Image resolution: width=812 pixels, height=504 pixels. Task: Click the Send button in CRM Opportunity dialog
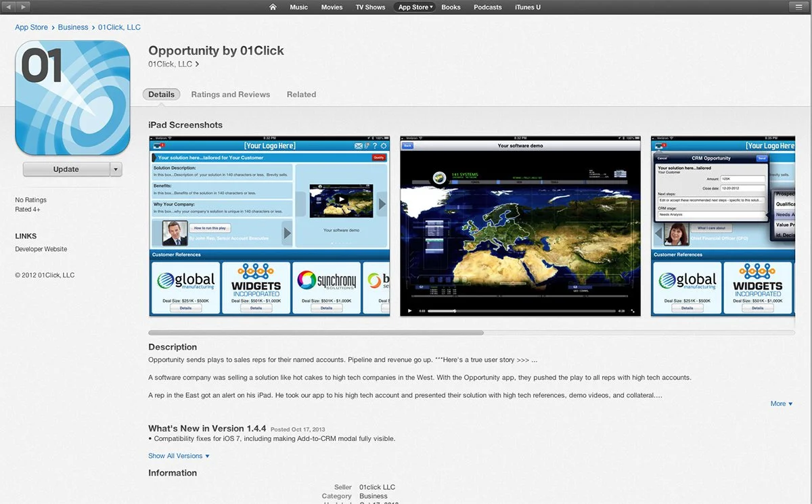click(761, 158)
